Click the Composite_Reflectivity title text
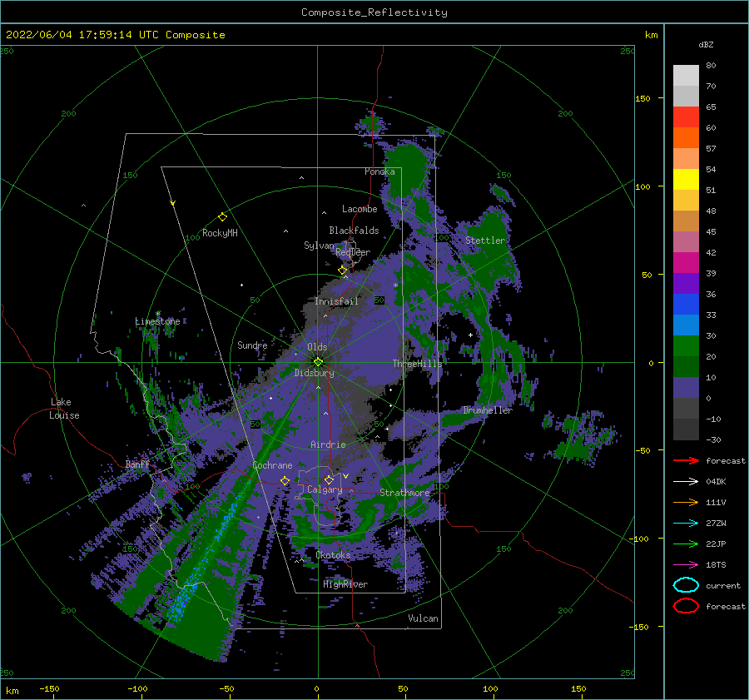 374,12
